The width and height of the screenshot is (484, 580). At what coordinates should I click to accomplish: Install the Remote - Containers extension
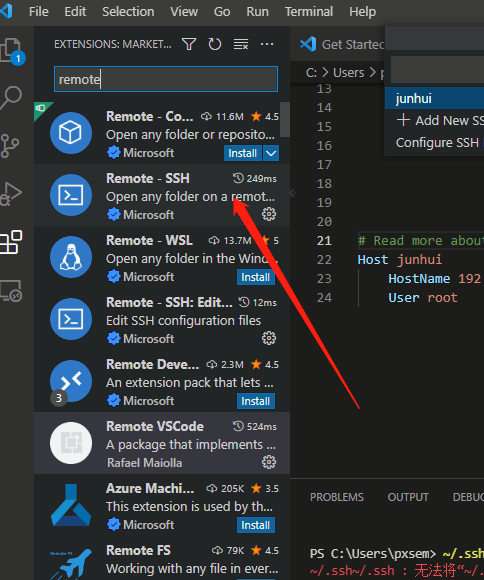[x=243, y=153]
